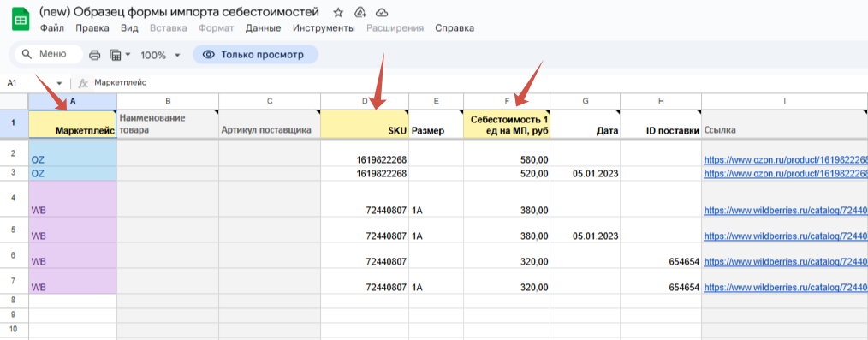The width and height of the screenshot is (868, 340).
Task: Select the Маркетплейс header cell
Action: click(x=73, y=123)
